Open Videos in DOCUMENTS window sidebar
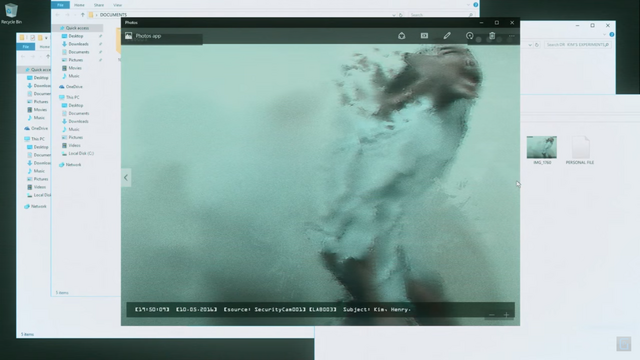This screenshot has height=360, width=640. [71, 145]
